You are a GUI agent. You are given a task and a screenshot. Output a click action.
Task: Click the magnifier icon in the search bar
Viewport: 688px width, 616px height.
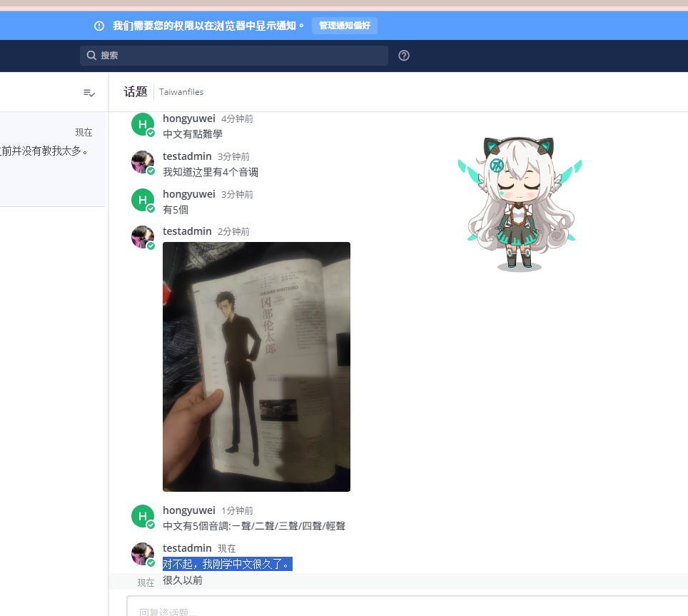pyautogui.click(x=91, y=56)
